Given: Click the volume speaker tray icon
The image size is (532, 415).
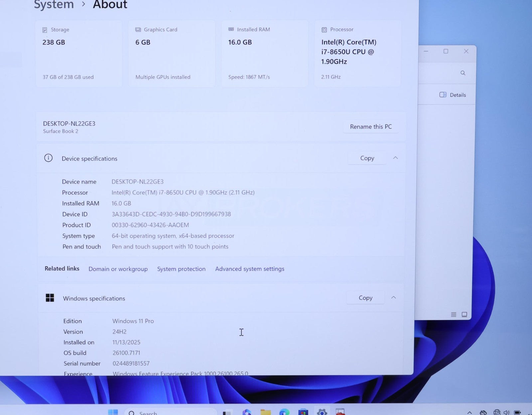Looking at the screenshot, I should coord(506,412).
